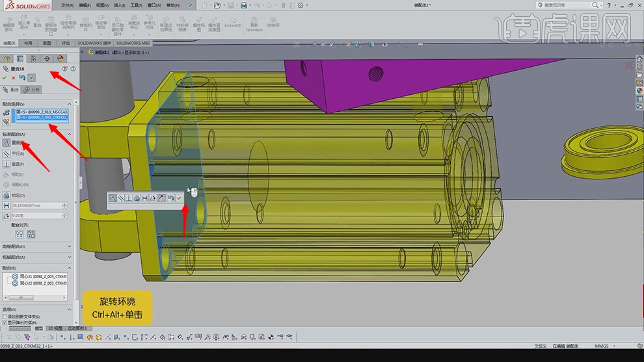Choose parallel mate in floating popup toolbar
644x362 pixels.
click(x=120, y=198)
